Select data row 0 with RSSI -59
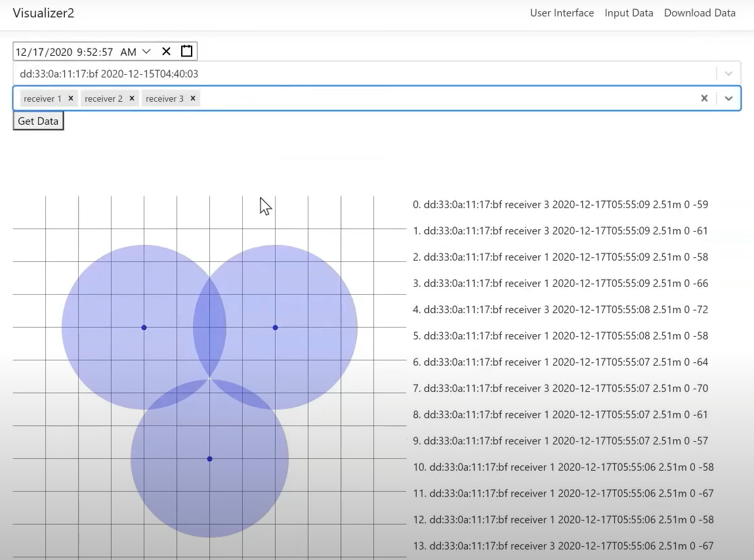The image size is (754, 560). click(x=560, y=204)
